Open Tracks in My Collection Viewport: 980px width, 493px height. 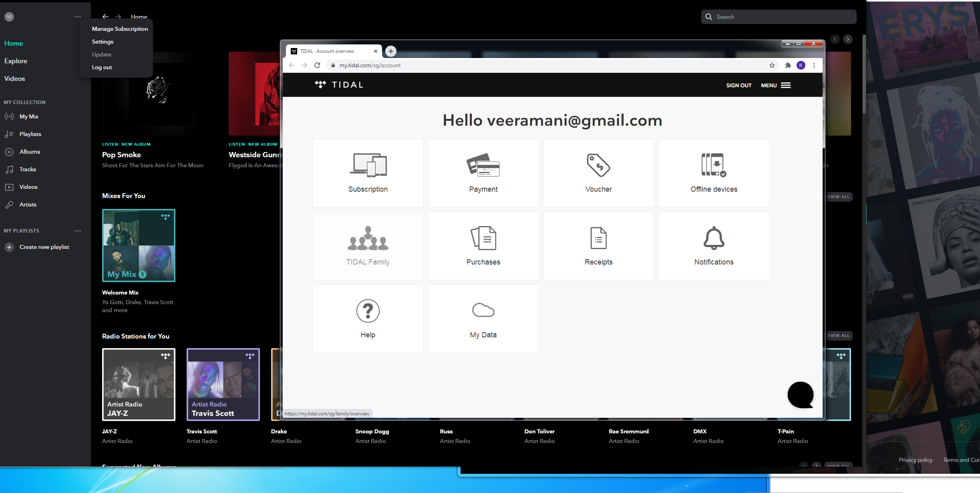(28, 169)
